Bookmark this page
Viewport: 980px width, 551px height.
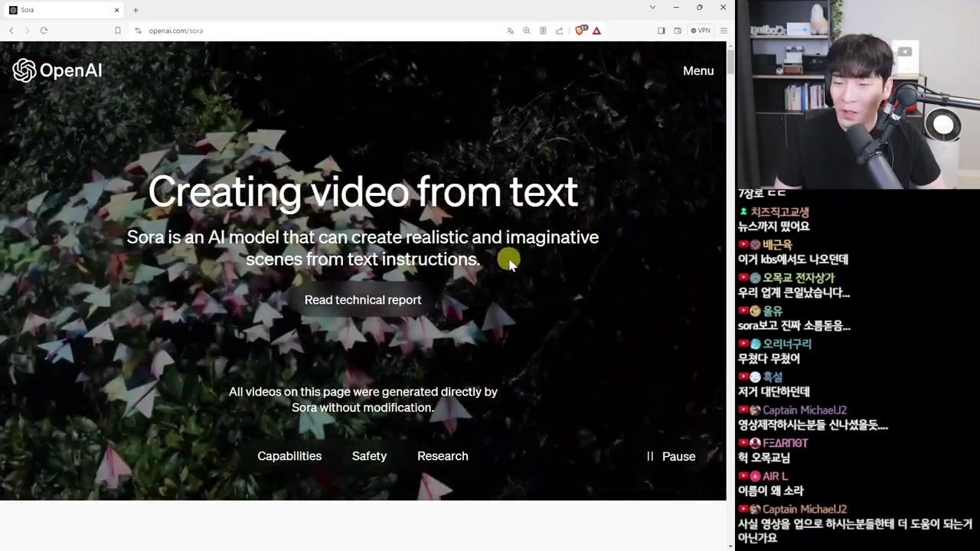pyautogui.click(x=117, y=31)
